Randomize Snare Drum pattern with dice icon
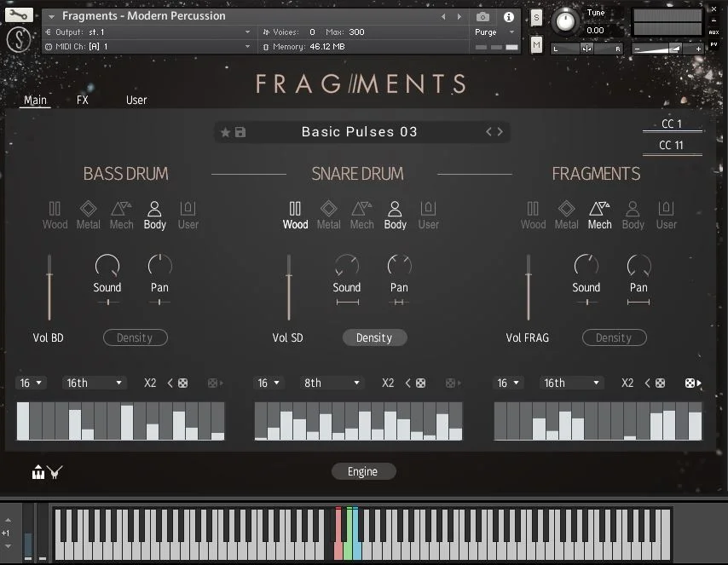The image size is (728, 565). tap(420, 383)
